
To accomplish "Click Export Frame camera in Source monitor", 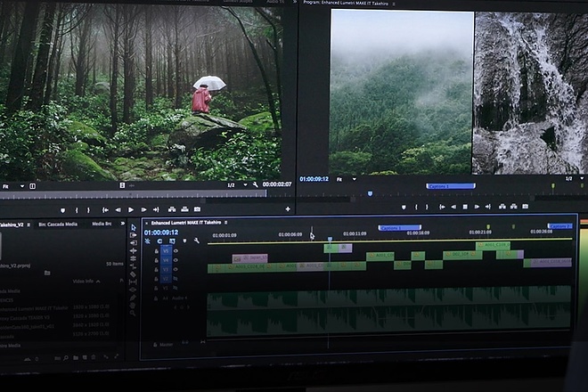I will point(197,209).
